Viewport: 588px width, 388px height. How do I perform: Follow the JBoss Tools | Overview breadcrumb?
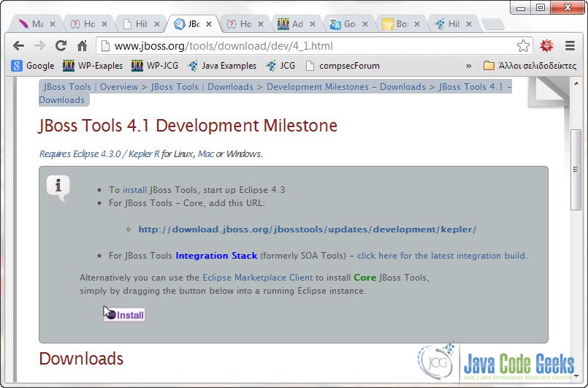point(91,87)
